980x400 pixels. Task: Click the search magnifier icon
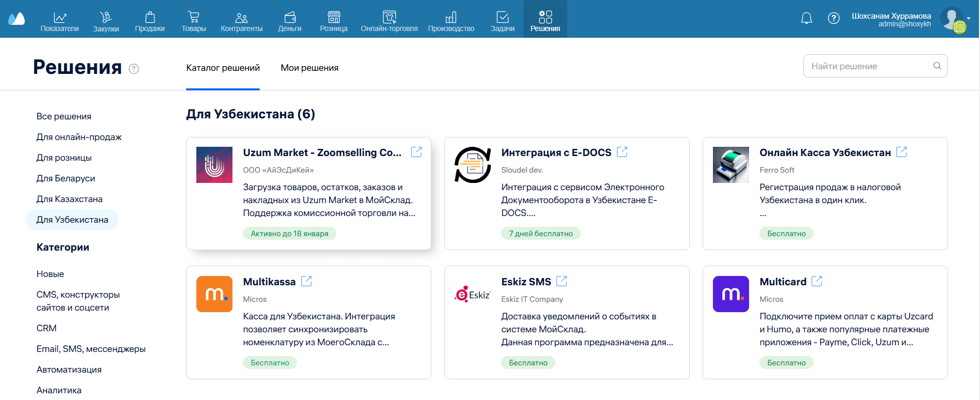point(937,66)
